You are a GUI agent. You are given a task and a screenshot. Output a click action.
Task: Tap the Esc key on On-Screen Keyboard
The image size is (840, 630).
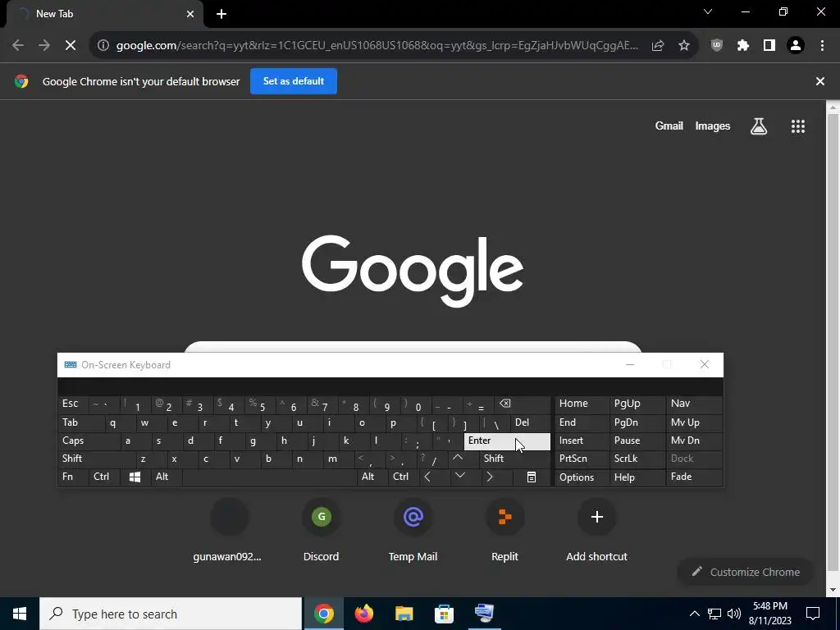point(74,404)
